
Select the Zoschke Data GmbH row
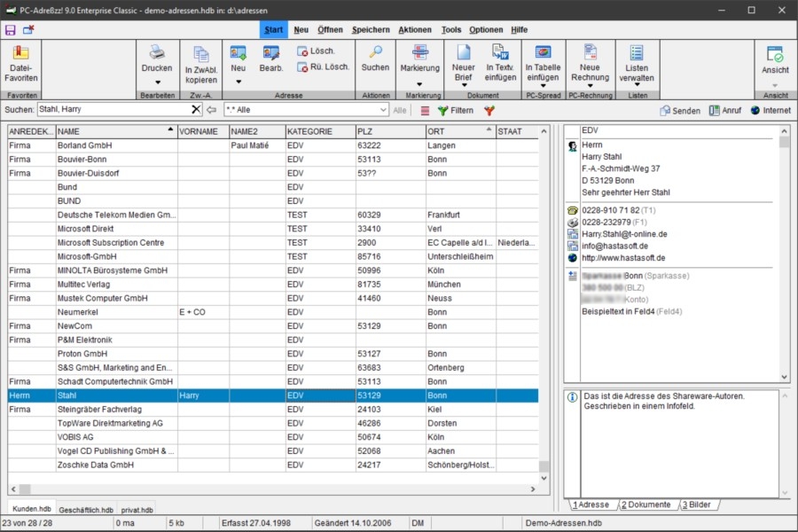[273, 465]
